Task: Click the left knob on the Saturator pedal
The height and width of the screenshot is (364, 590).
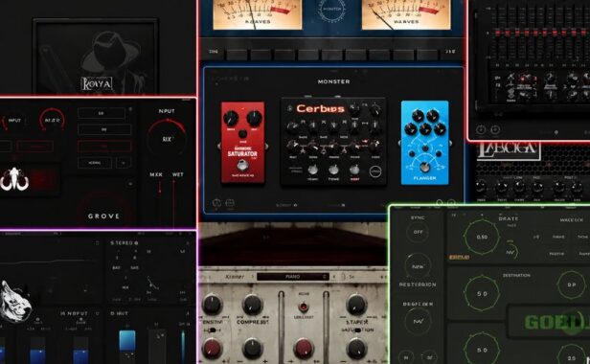Action: pyautogui.click(x=232, y=118)
